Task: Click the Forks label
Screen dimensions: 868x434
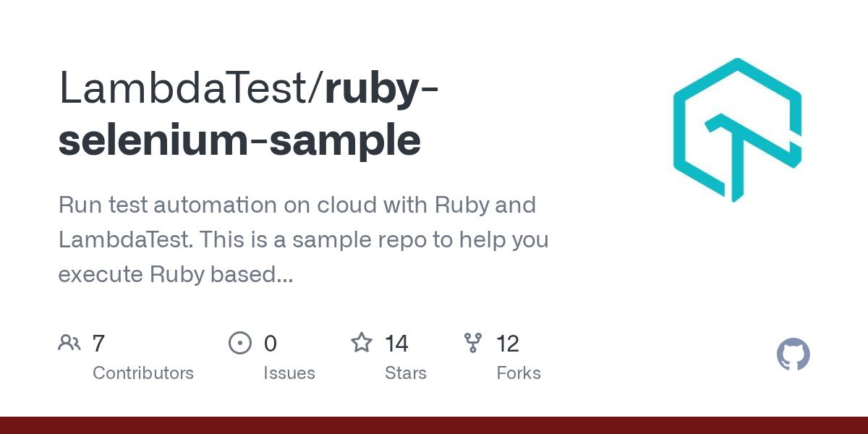Action: [519, 373]
